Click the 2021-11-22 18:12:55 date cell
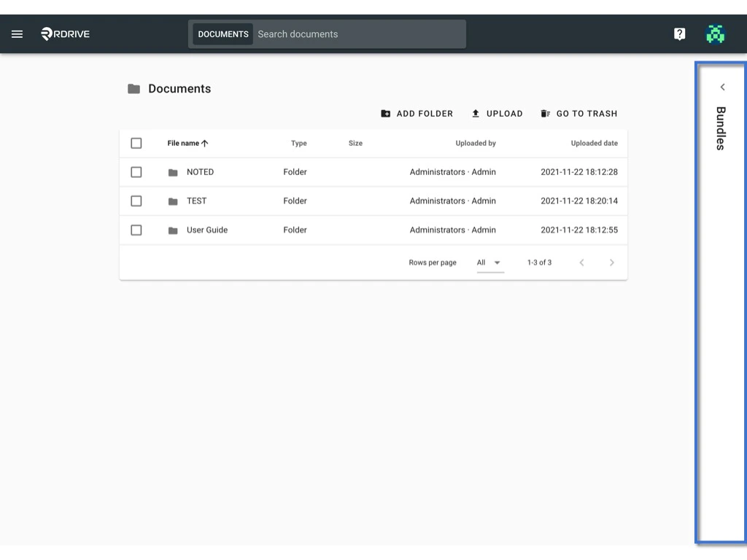 [578, 230]
